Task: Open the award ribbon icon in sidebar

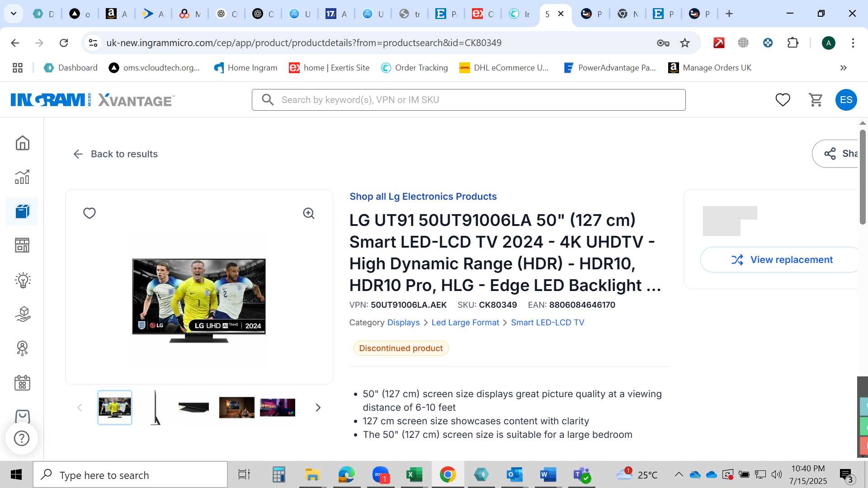Action: coord(22,348)
